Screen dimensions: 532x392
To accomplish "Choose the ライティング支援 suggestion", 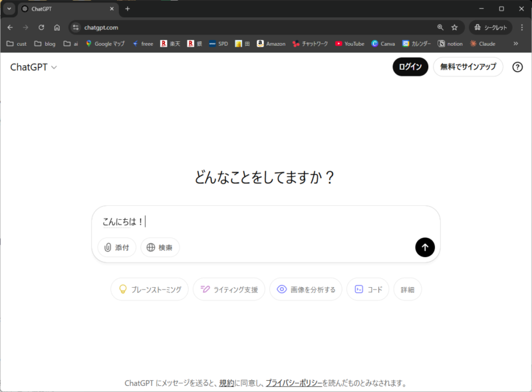I will click(229, 289).
